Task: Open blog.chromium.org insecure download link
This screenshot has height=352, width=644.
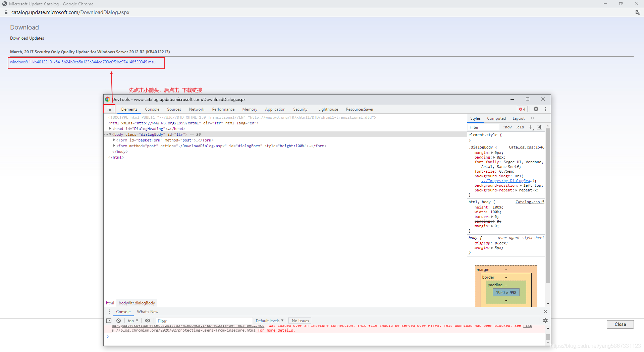Action: (x=183, y=331)
